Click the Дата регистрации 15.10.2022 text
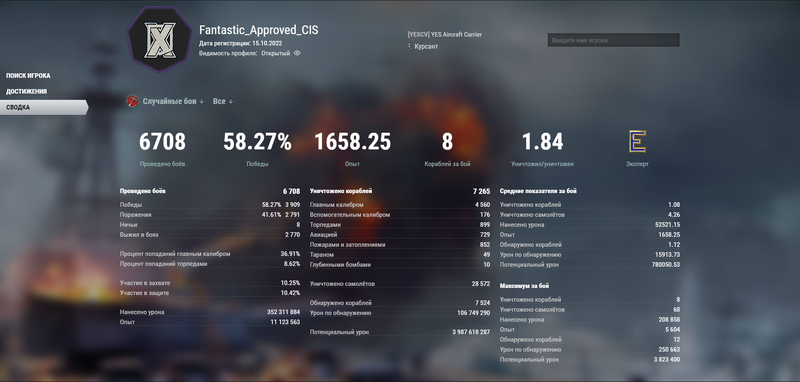800x382 pixels. tap(240, 44)
